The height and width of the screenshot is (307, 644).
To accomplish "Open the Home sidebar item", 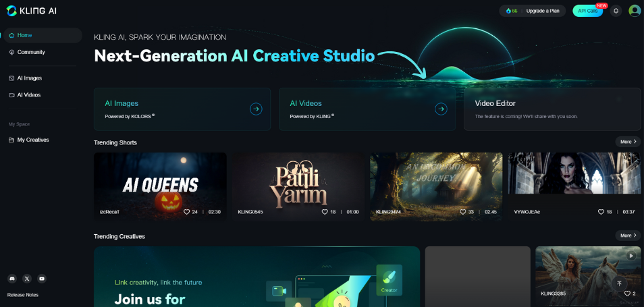I will point(42,35).
